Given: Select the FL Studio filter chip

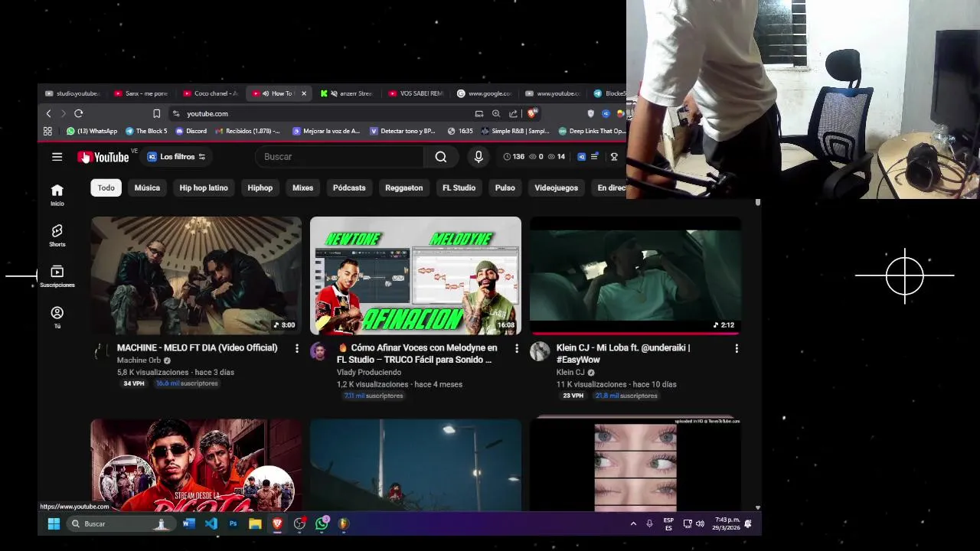Looking at the screenshot, I should tap(459, 187).
